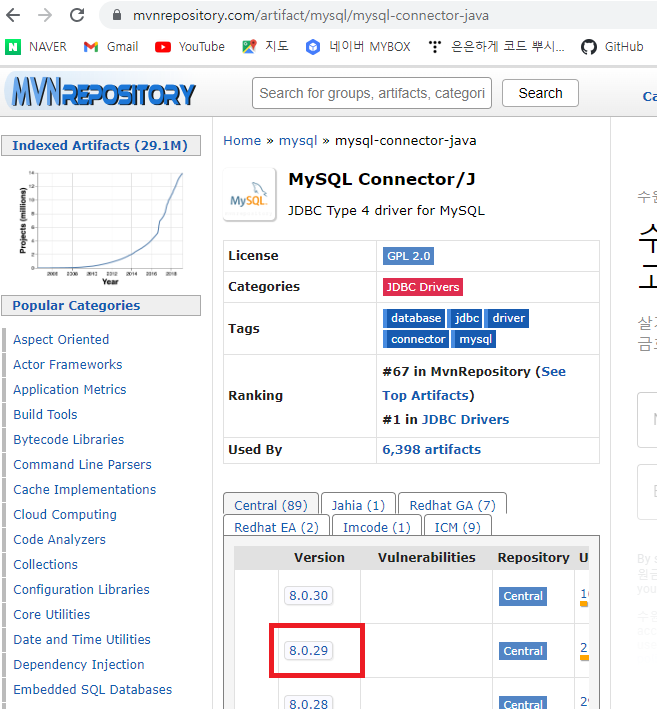Open the NAVER bookmark
This screenshot has width=657, height=709.
pos(36,47)
